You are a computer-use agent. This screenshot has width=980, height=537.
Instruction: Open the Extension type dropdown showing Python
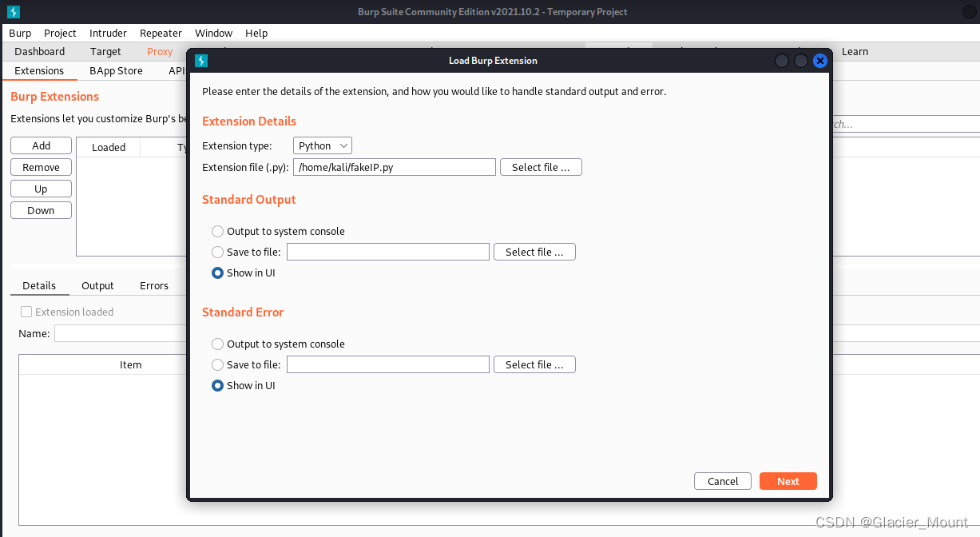click(x=322, y=145)
